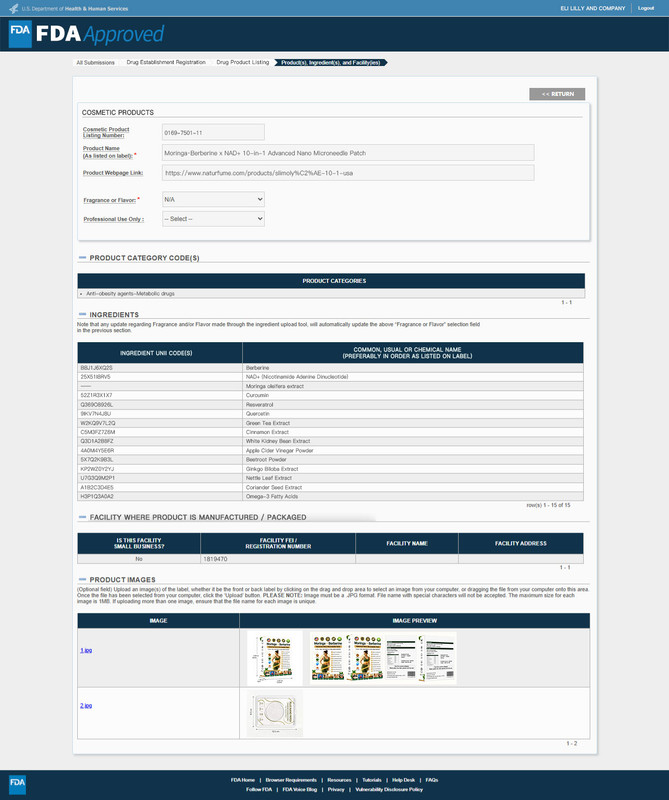This screenshot has height=800, width=669.
Task: View wide packaging layout thumbnail for 1.jpg
Action: (383, 658)
